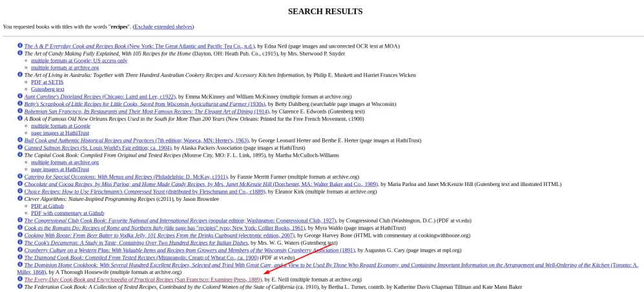Open info icon for Bohemian San Francisco
The width and height of the screenshot is (644, 292).
pyautogui.click(x=20, y=111)
